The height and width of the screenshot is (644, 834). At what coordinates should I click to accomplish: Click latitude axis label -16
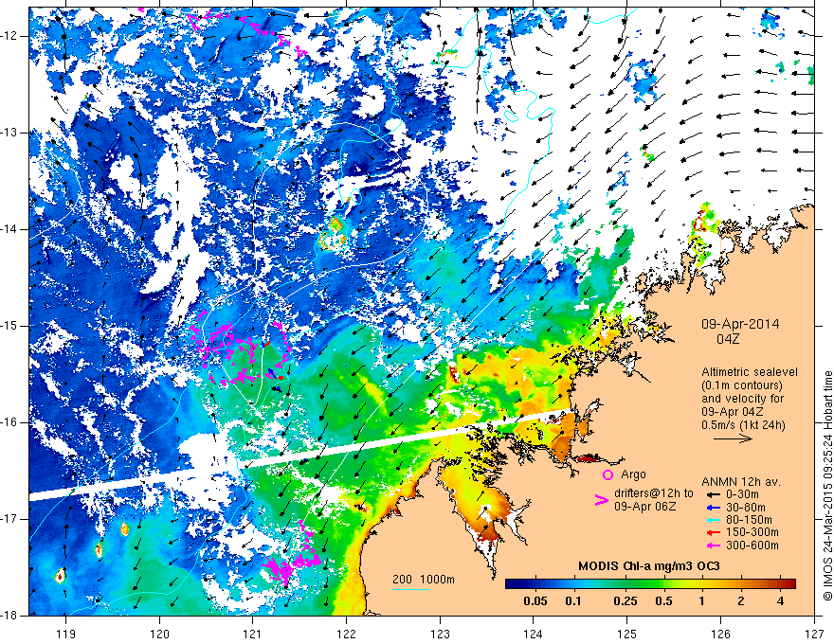coord(9,422)
